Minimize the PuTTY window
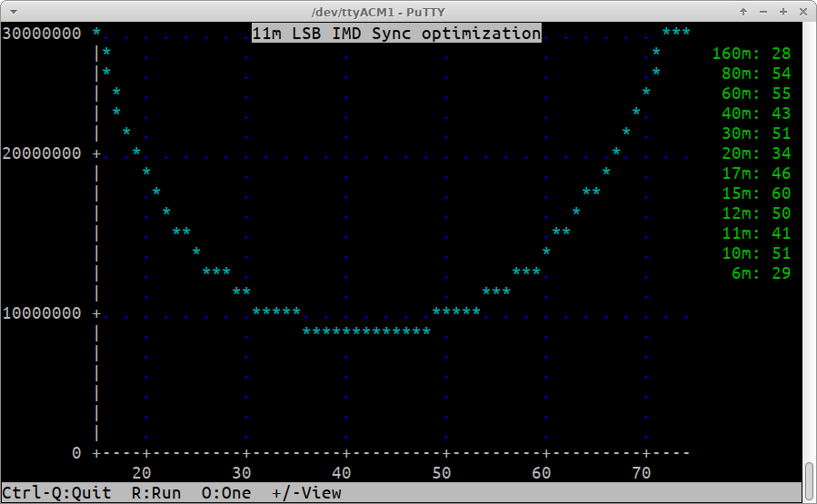The height and width of the screenshot is (504, 817). pos(763,12)
